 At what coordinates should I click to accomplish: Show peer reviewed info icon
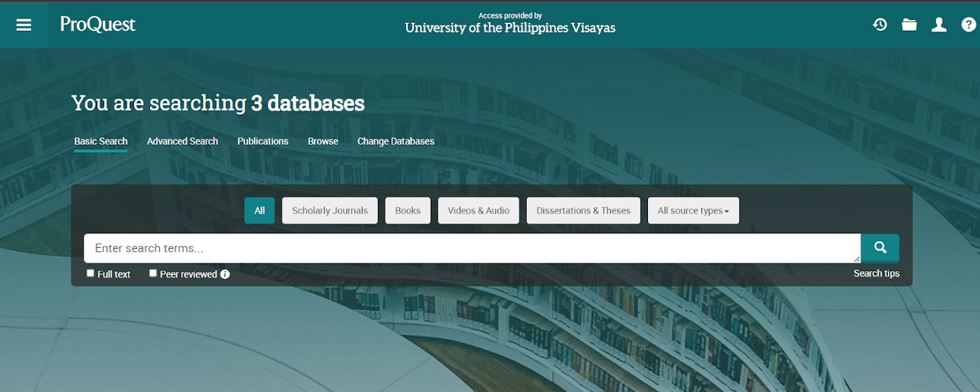click(225, 274)
